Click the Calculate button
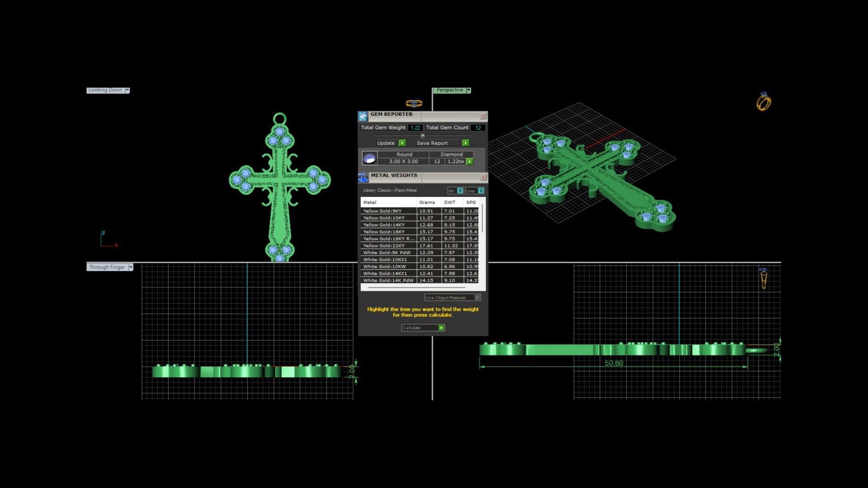The width and height of the screenshot is (868, 488). coord(423,328)
